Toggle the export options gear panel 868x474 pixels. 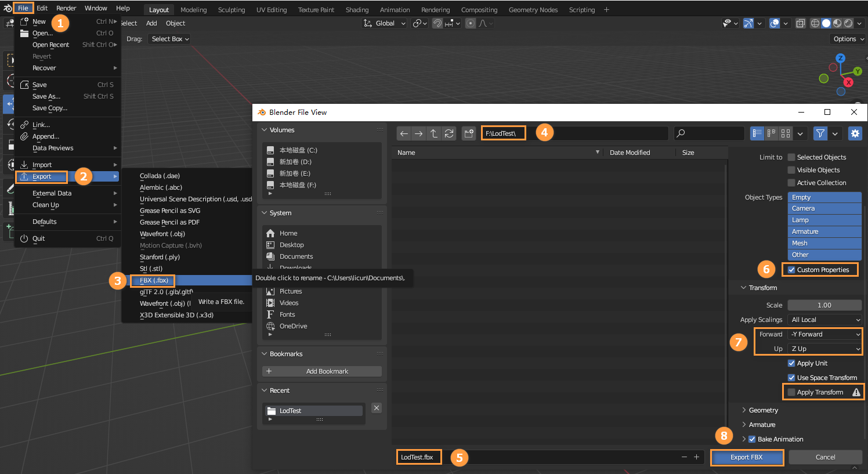coord(855,133)
